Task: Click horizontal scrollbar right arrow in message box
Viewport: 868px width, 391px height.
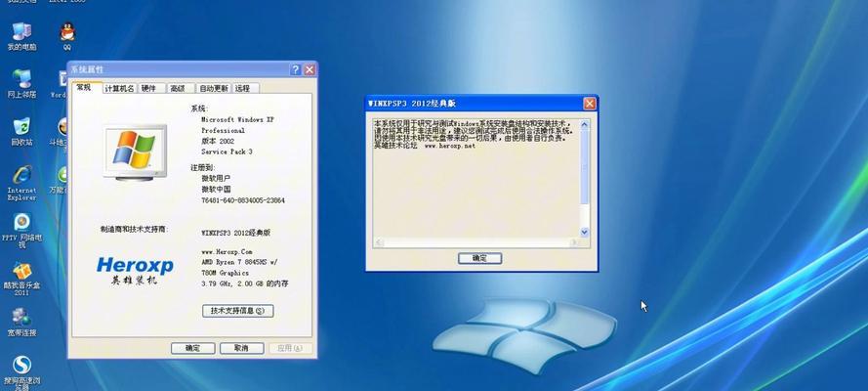Action: [x=573, y=242]
